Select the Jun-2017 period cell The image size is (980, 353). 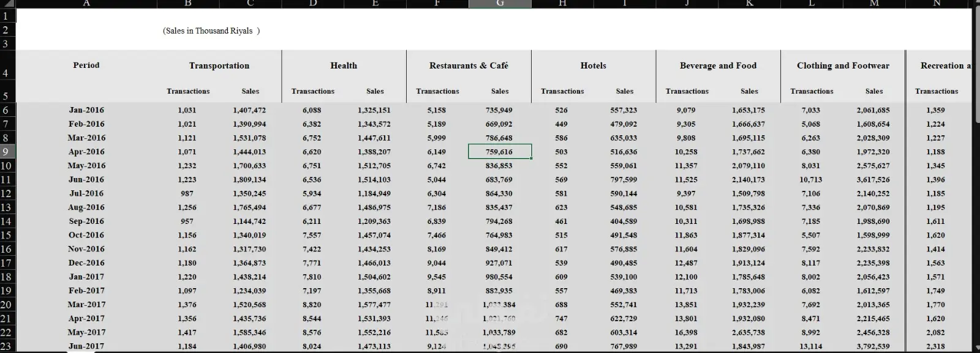point(86,346)
